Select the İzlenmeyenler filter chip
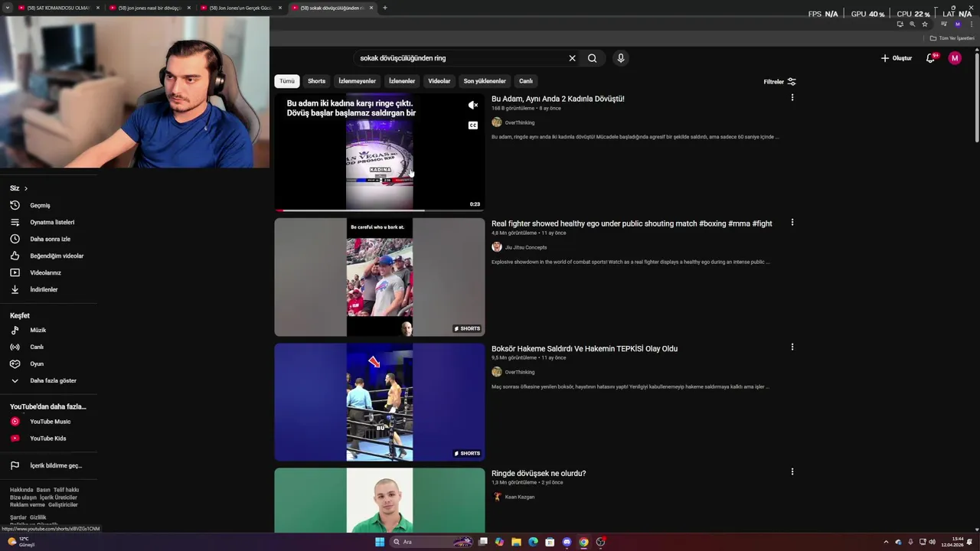Image resolution: width=980 pixels, height=551 pixels. coord(357,81)
